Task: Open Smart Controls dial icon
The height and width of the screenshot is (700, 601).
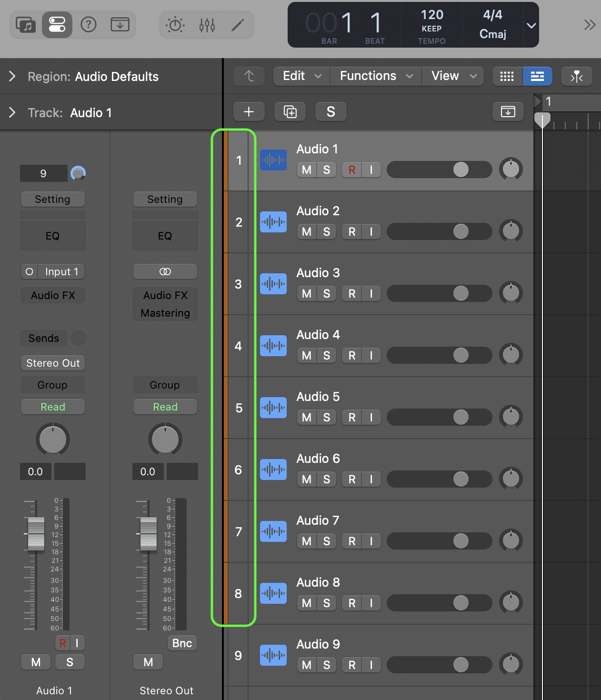Action: (x=175, y=25)
